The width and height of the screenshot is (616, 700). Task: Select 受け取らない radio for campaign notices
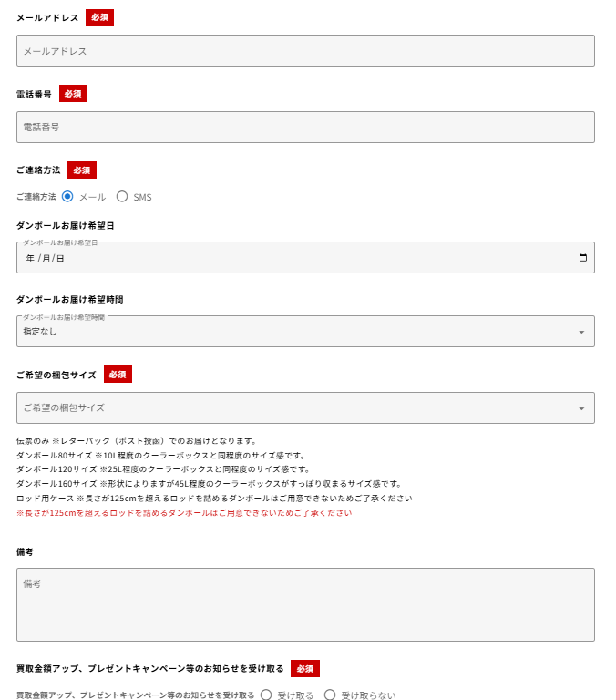[x=330, y=695]
